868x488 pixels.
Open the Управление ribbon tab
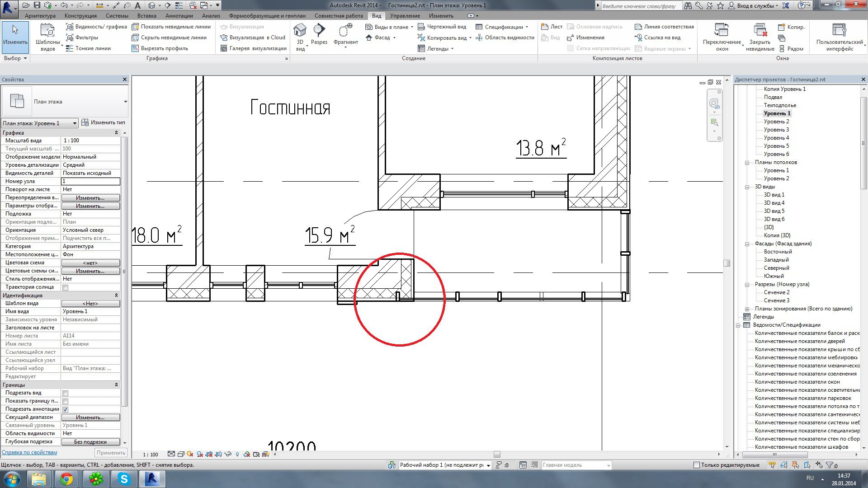click(x=405, y=16)
